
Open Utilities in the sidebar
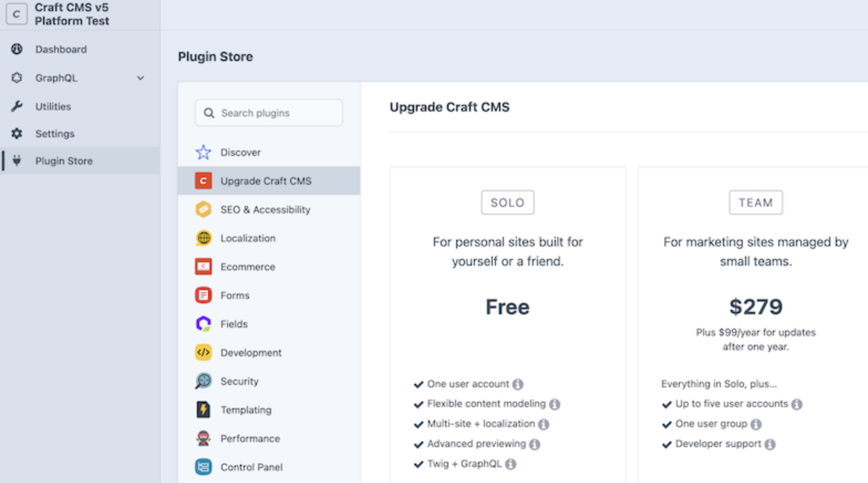(x=80, y=106)
